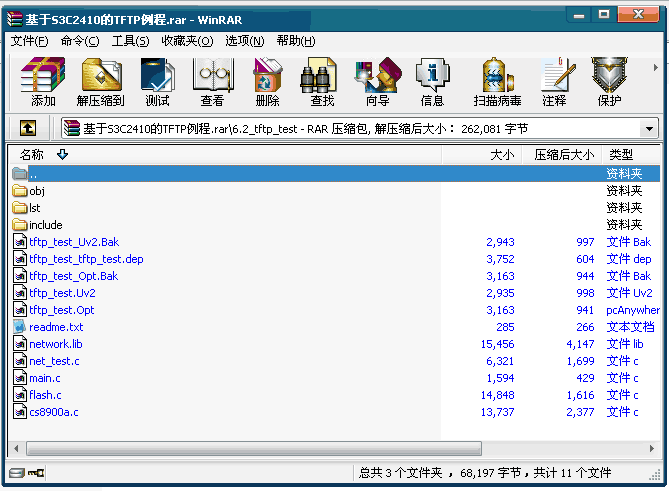Click the status bar total size text
The image size is (669, 491).
pos(485,473)
